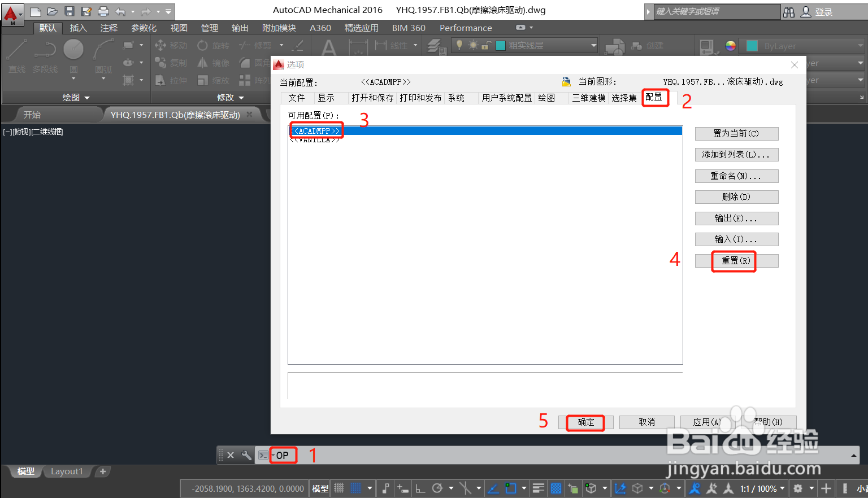This screenshot has height=498, width=868.
Task: Click the New drawing icon
Action: tap(35, 11)
